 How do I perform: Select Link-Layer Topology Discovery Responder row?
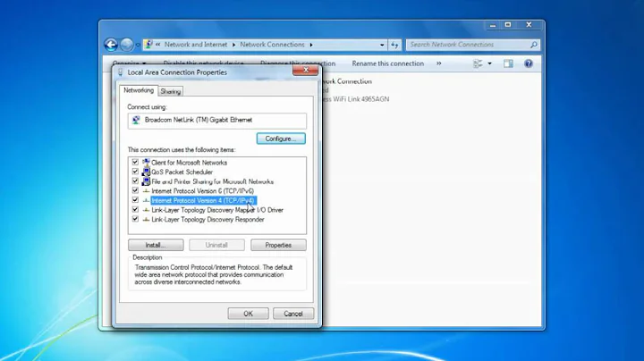click(x=208, y=220)
